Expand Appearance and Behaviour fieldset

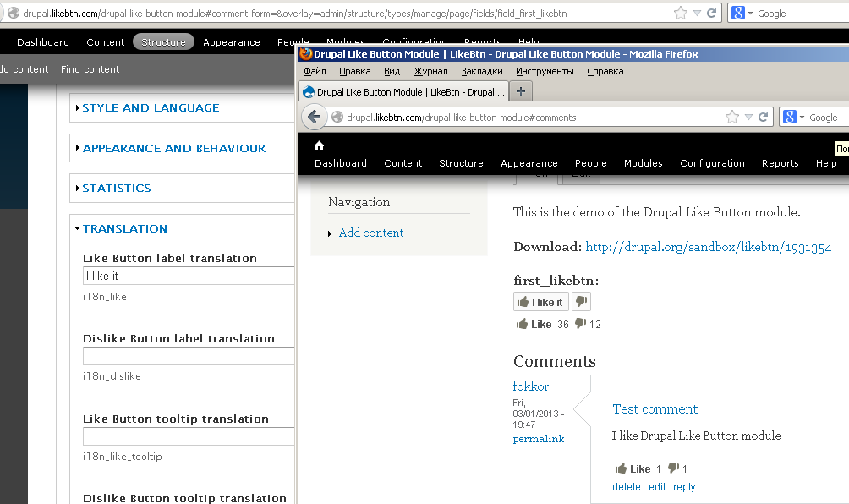(174, 148)
